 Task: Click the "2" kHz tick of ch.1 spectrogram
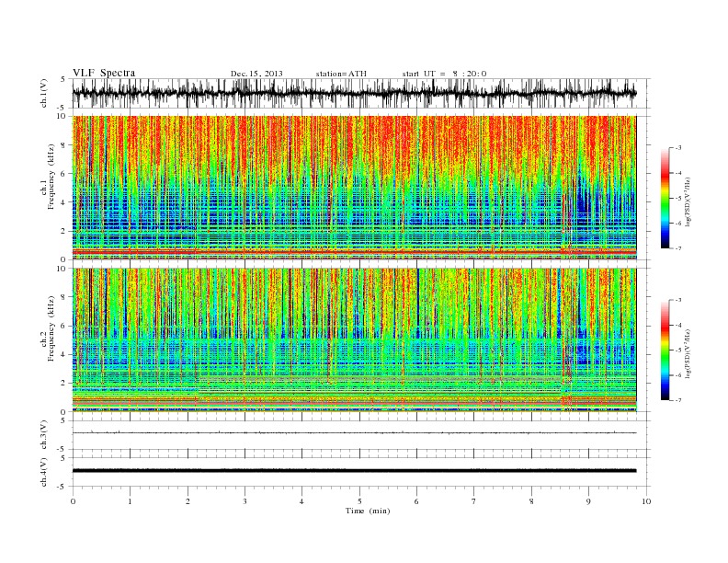click(x=64, y=231)
